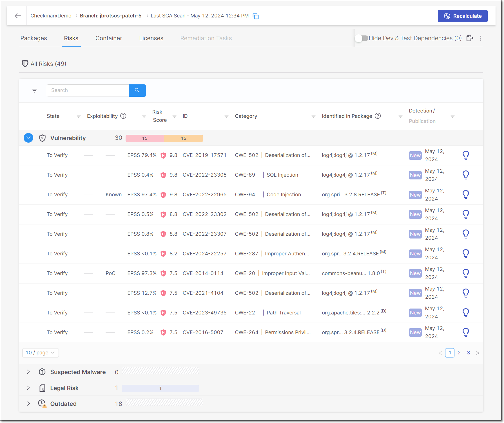Open CVE-2022-23305 vulnerability
This screenshot has height=423, width=504.
tap(204, 175)
